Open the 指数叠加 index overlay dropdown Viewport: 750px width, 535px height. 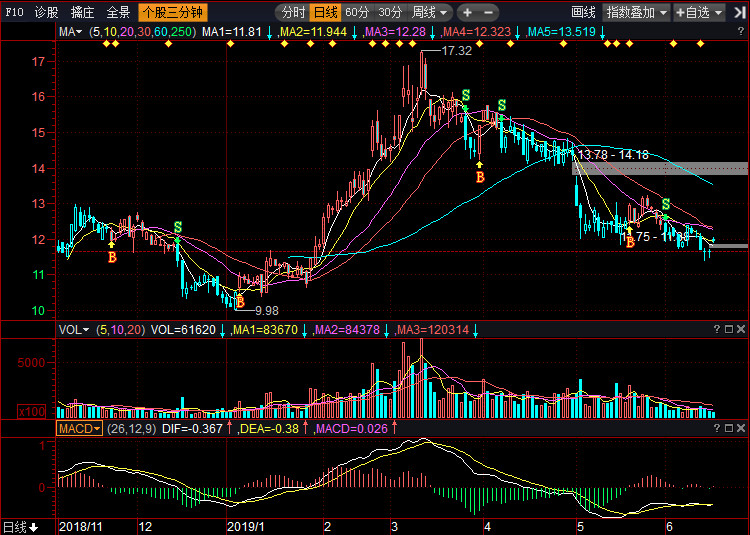(636, 13)
